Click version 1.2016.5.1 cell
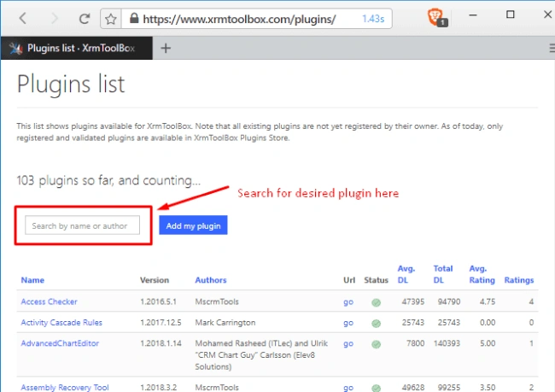 (x=158, y=301)
